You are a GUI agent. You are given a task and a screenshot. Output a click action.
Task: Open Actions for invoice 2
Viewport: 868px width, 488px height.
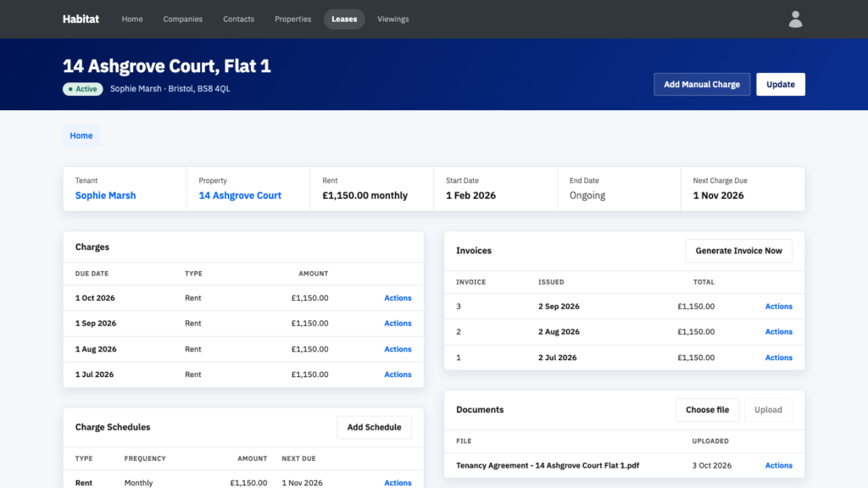pyautogui.click(x=779, y=331)
